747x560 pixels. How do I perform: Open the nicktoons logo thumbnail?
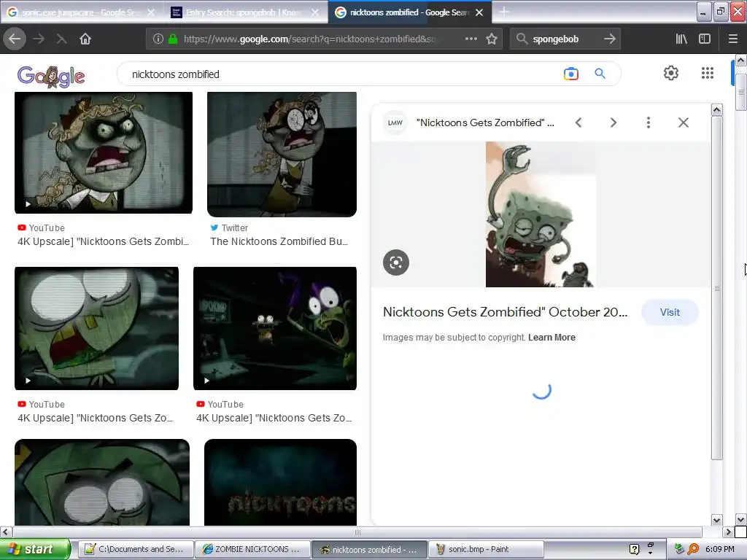(280, 482)
